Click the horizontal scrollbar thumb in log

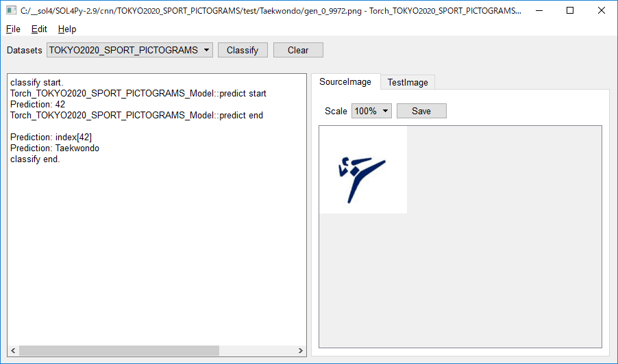coord(119,350)
